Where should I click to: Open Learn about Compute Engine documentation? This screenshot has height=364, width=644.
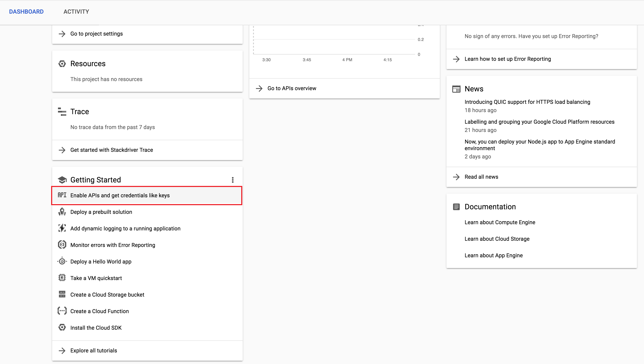click(500, 222)
